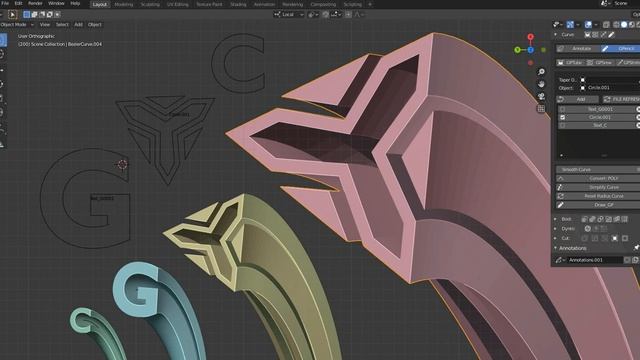Click the zoom magnifier viewport icon
The width and height of the screenshot is (640, 360).
(541, 72)
